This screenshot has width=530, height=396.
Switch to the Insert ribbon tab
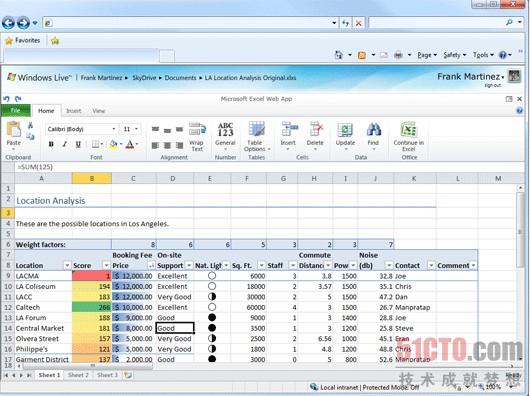pyautogui.click(x=74, y=111)
